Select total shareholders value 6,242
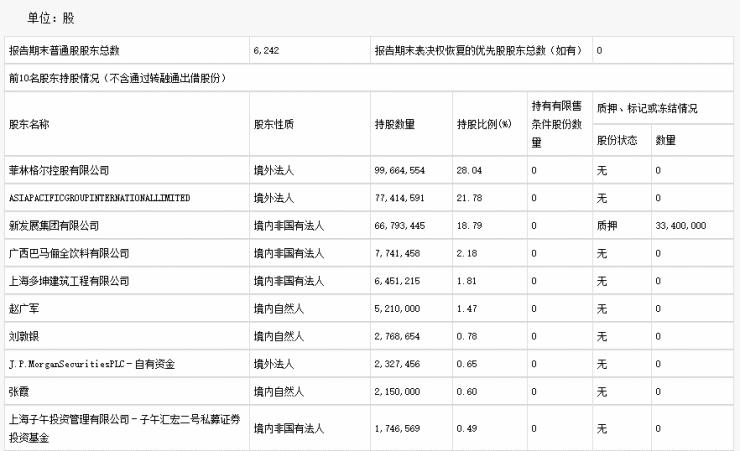Viewport: 740px width, 451px height. click(266, 50)
